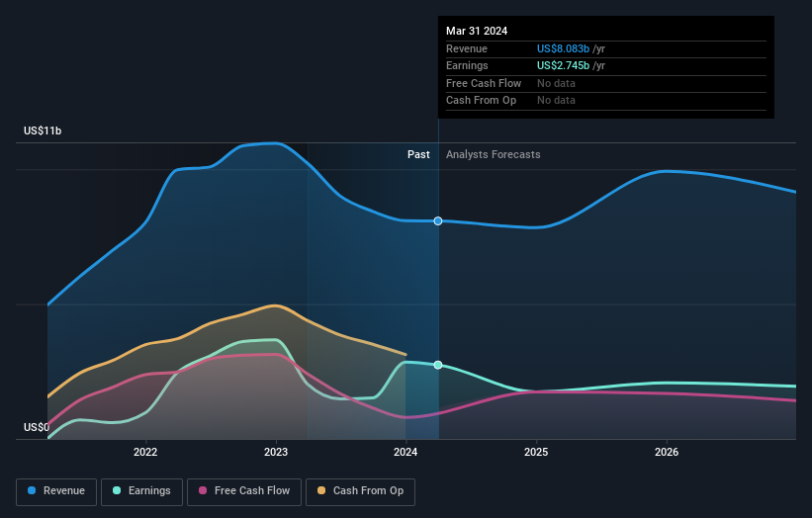Click the blue Revenue legend dot

tap(32, 490)
